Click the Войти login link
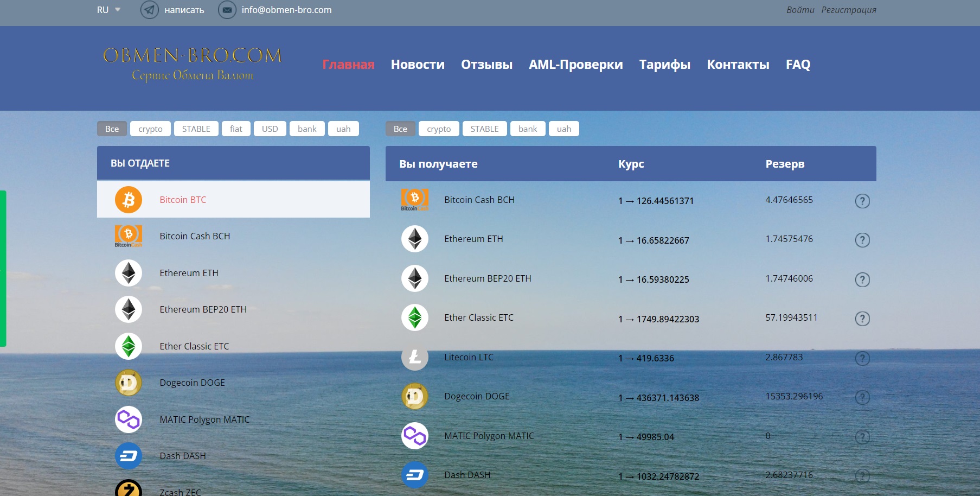The height and width of the screenshot is (496, 980). pyautogui.click(x=800, y=10)
